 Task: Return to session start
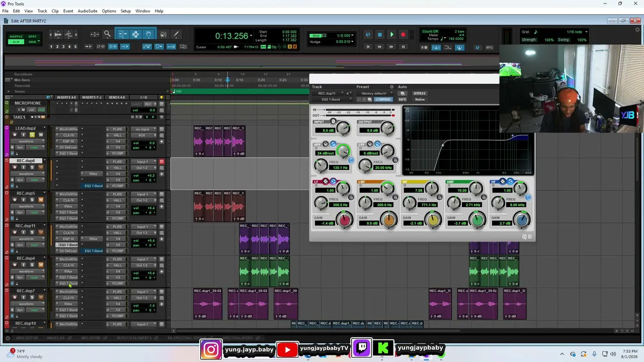(368, 47)
